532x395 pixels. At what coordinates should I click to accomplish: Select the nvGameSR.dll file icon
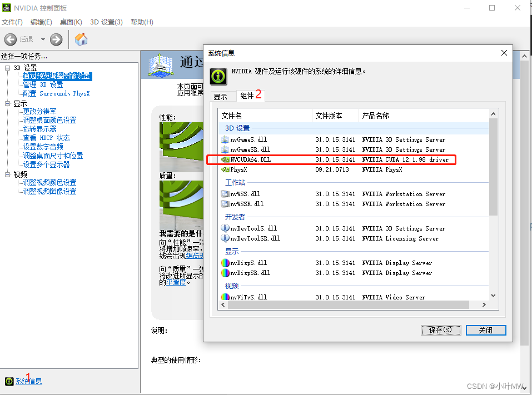[225, 149]
